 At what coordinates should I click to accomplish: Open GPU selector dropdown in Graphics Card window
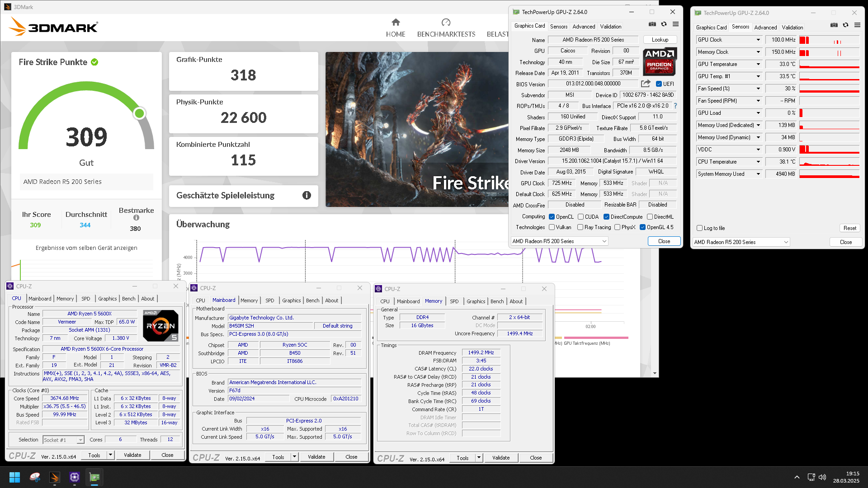tap(559, 241)
